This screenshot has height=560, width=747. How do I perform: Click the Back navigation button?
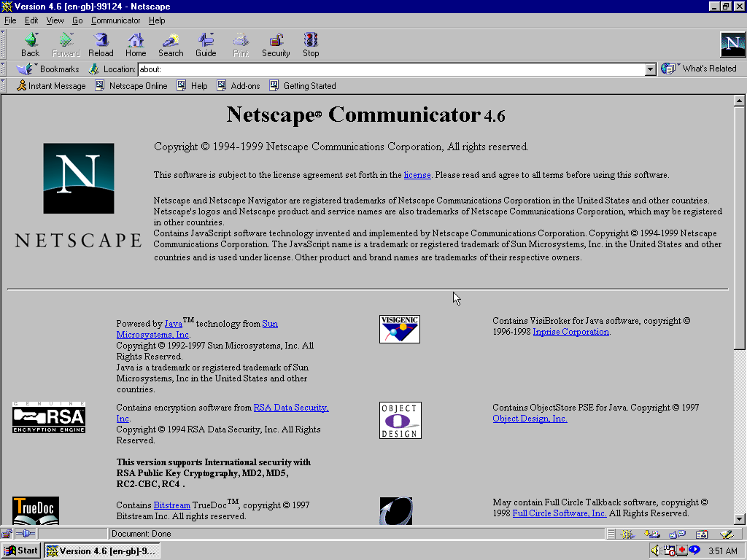pos(30,45)
